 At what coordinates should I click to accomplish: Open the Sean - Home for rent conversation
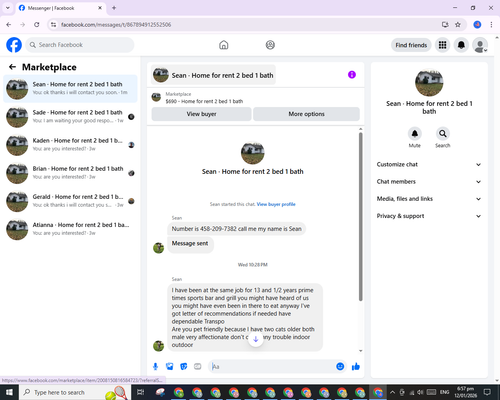[x=70, y=89]
